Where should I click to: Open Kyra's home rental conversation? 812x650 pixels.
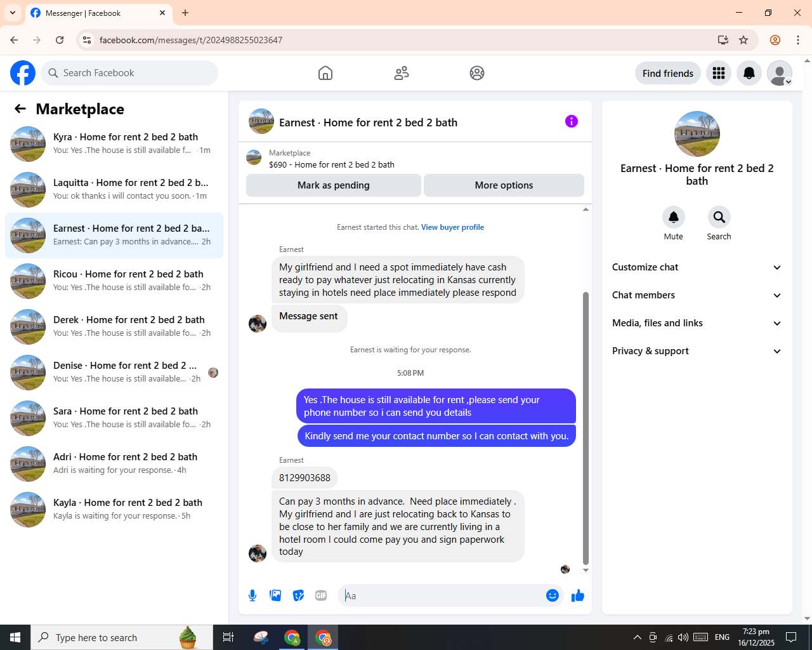[114, 144]
